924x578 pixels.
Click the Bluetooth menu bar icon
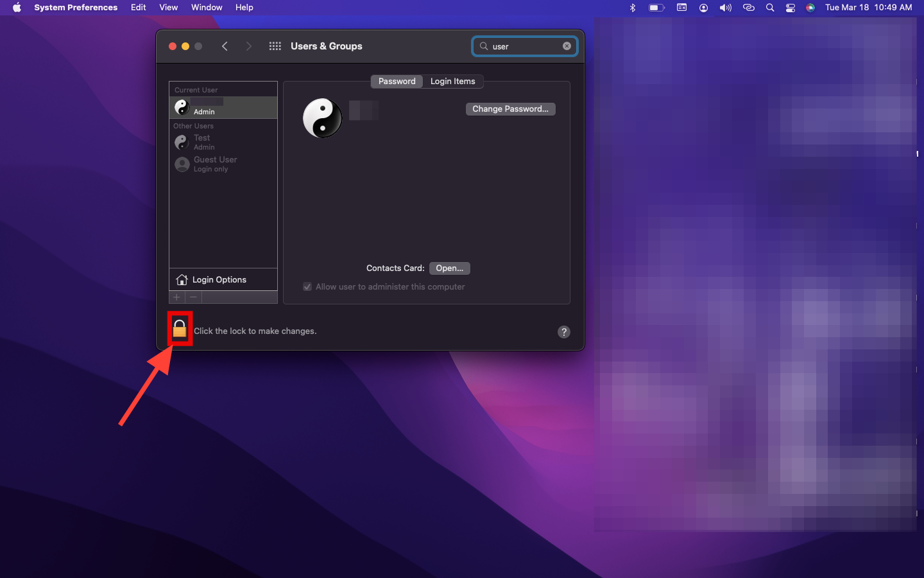[633, 8]
